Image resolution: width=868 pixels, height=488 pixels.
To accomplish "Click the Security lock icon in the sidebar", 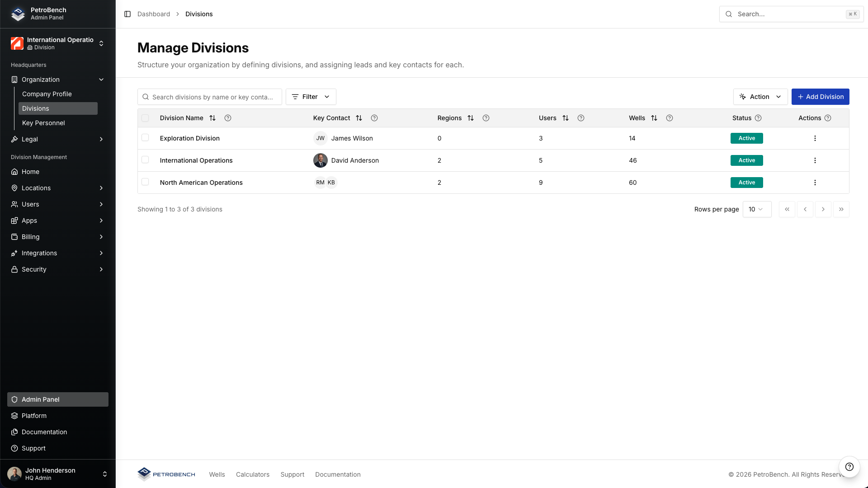I will pyautogui.click(x=14, y=269).
